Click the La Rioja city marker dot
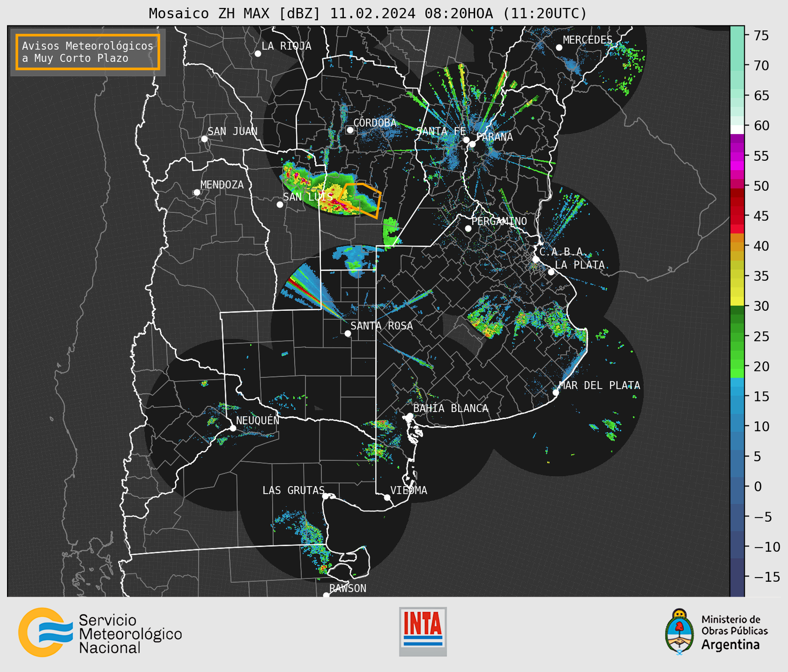The image size is (788, 672). (258, 54)
